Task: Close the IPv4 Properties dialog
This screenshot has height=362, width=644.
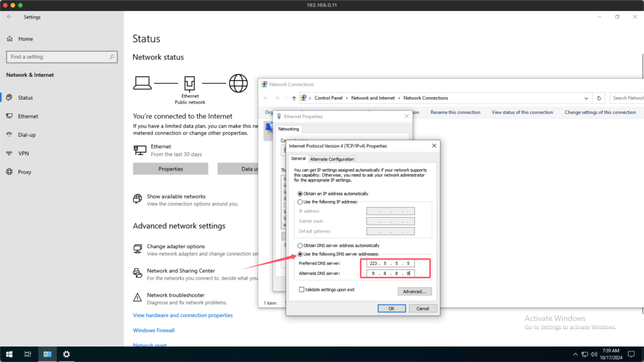Action: [434, 146]
